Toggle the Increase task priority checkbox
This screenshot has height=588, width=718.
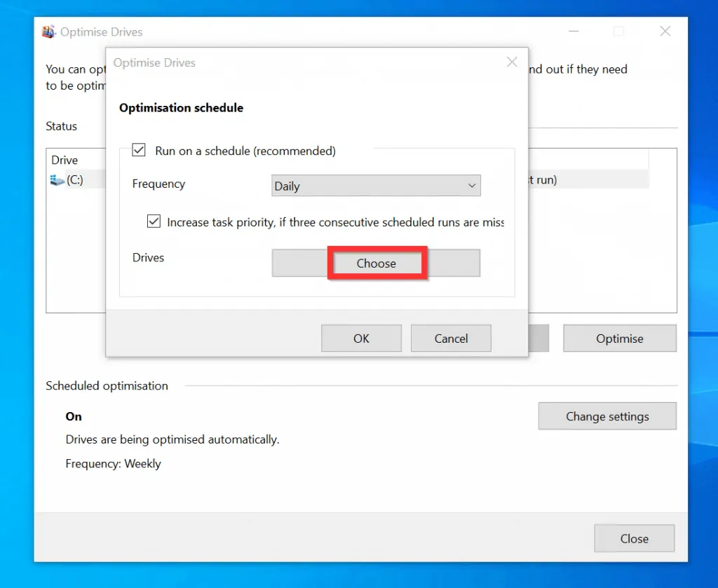[154, 221]
